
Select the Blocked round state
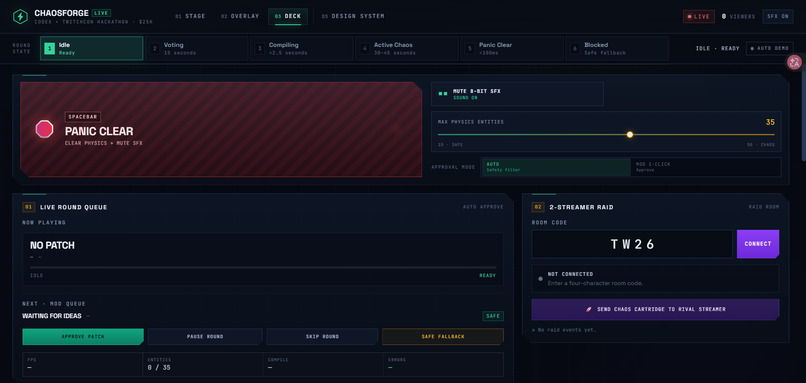[x=617, y=48]
